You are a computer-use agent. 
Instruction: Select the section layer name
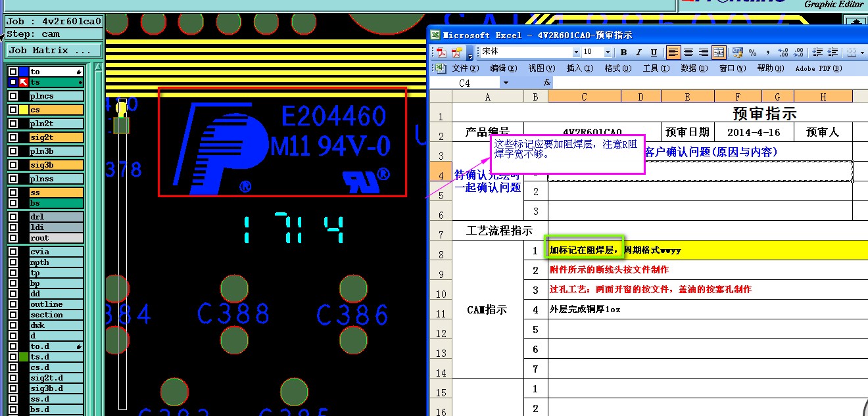(x=56, y=315)
